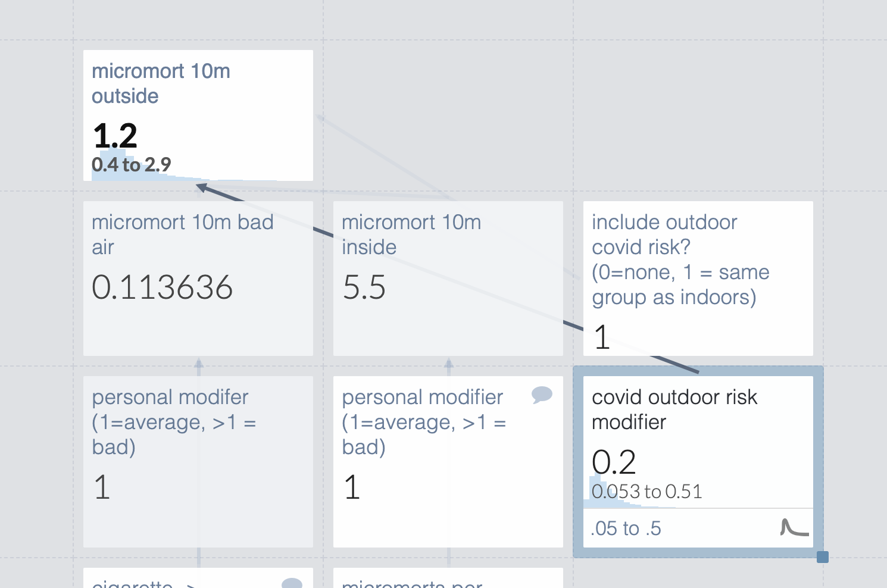Click the 0.113636 value
The height and width of the screenshot is (588, 887).
click(162, 287)
